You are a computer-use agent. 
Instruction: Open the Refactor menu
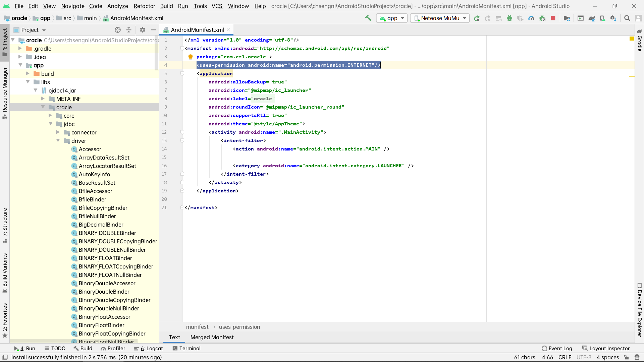144,6
